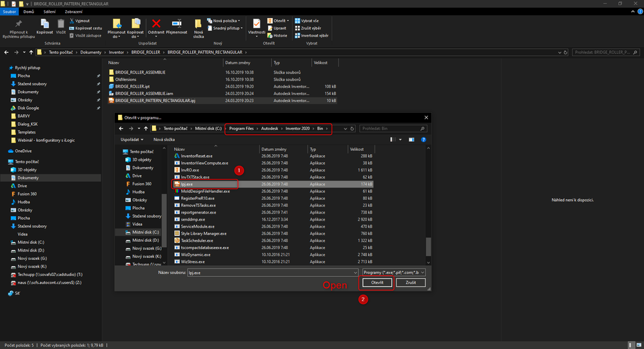
Task: Select BRIDGE_ROLLER.ipt in the Explorer file list
Action: 222,86
